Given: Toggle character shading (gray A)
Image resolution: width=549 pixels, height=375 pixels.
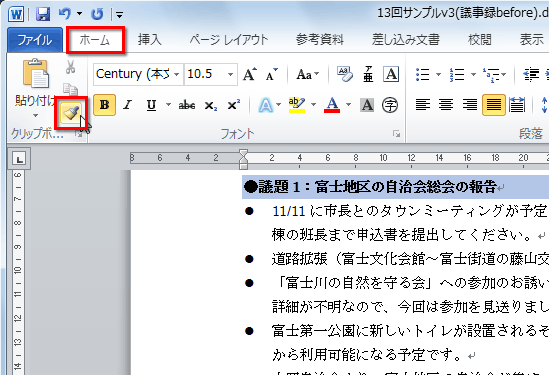Looking at the screenshot, I should 367,105.
